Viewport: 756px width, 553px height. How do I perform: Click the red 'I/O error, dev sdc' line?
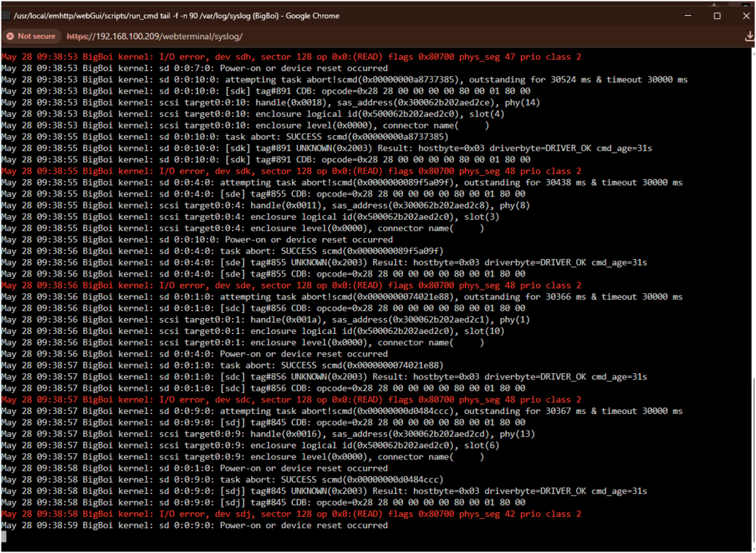pos(291,400)
